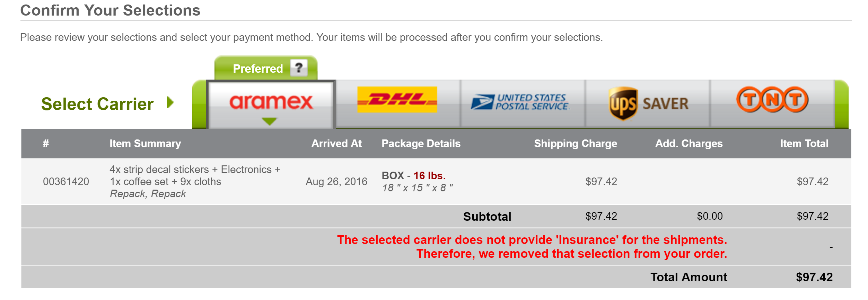
Task: Click the green down arrow under Aramex
Action: tap(269, 121)
